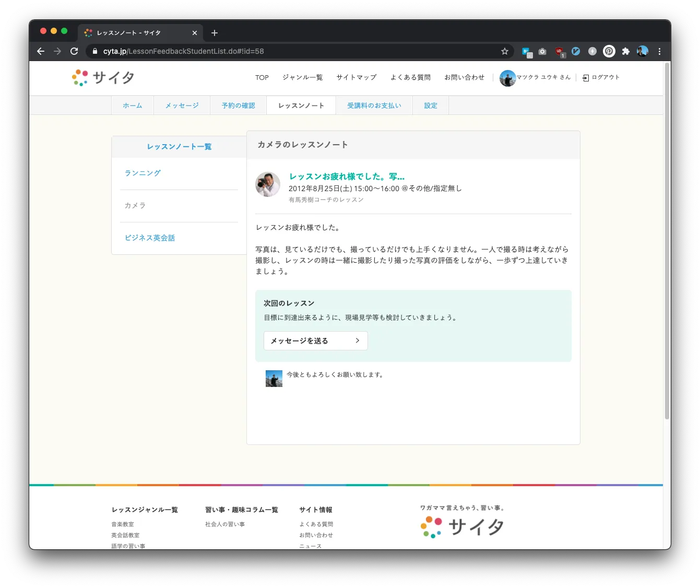
Task: Open the Chrome profile avatar menu
Action: tap(643, 51)
